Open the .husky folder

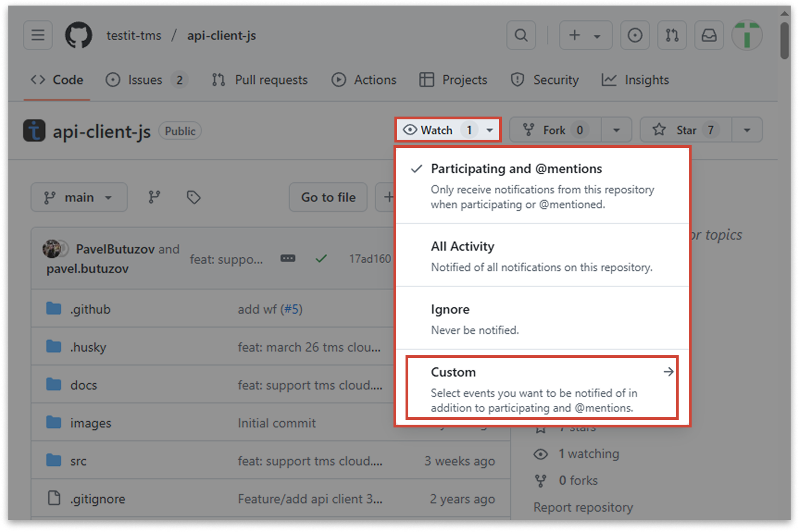coord(88,347)
